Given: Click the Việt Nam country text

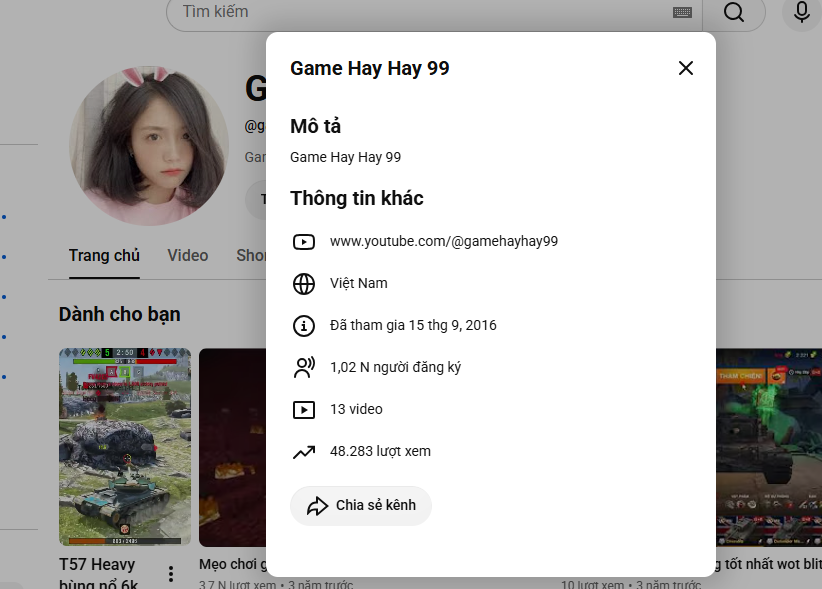Looking at the screenshot, I should [359, 283].
